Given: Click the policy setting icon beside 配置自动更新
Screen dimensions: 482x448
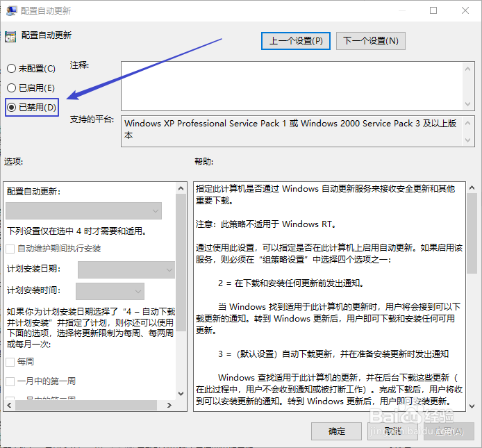Looking at the screenshot, I should 10,37.
